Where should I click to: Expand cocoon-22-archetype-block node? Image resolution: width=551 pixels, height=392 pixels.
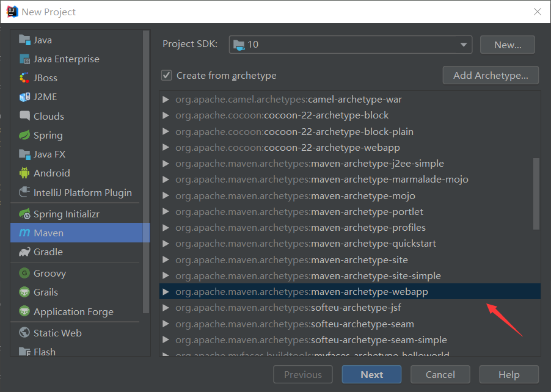pyautogui.click(x=166, y=115)
